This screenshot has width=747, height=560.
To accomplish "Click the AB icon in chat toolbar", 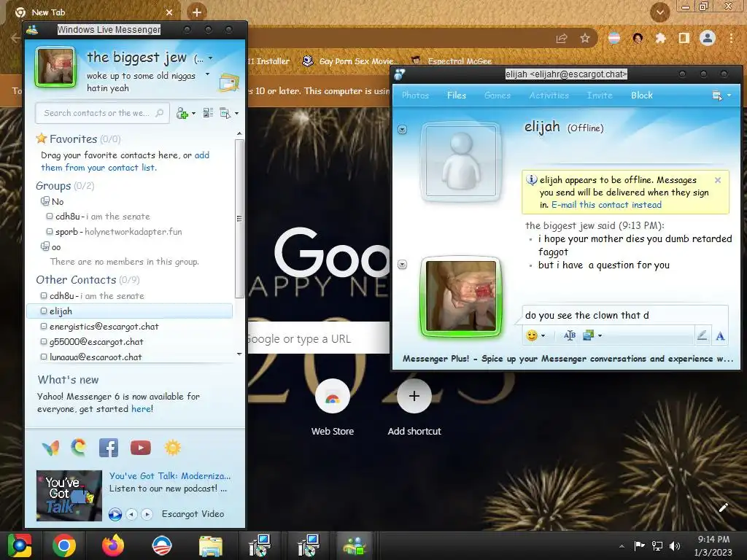I will (x=569, y=335).
